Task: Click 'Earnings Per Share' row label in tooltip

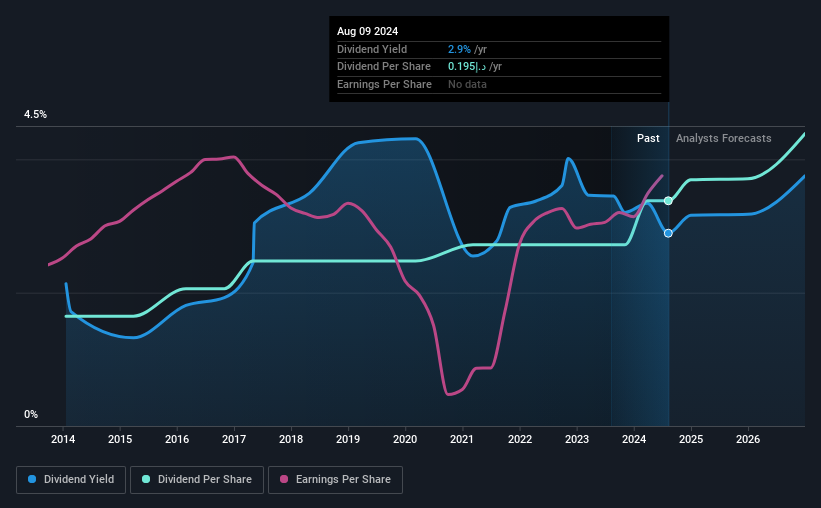Action: (x=384, y=84)
